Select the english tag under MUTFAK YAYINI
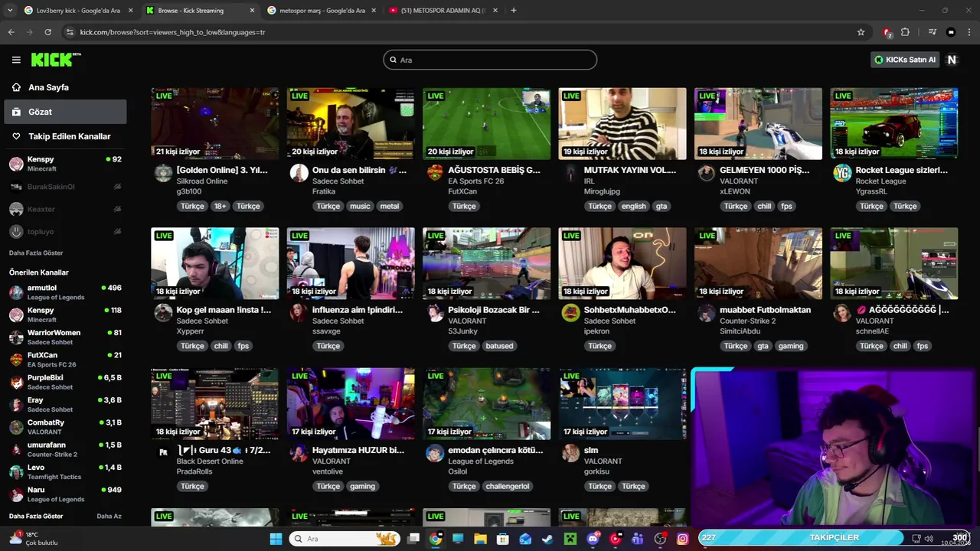 [x=633, y=206]
